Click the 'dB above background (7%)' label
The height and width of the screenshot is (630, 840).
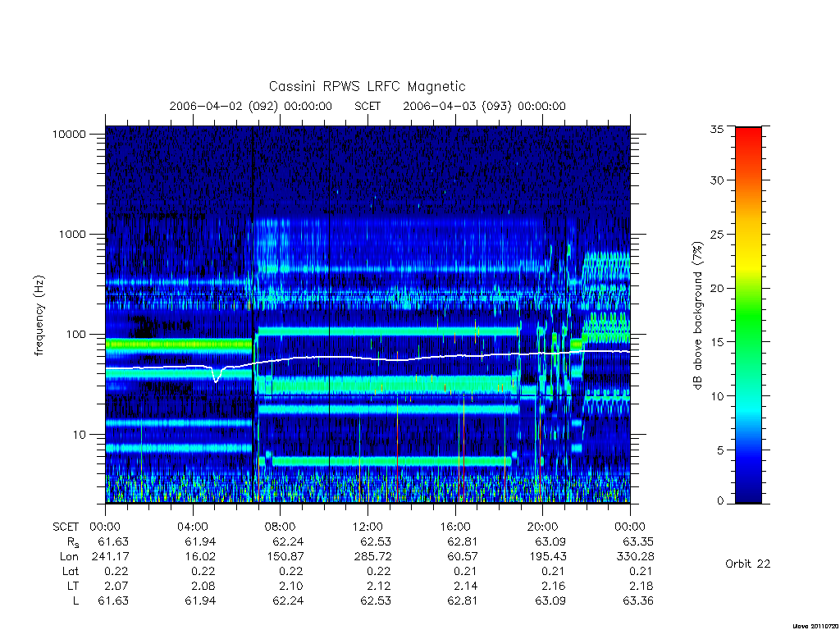point(697,316)
